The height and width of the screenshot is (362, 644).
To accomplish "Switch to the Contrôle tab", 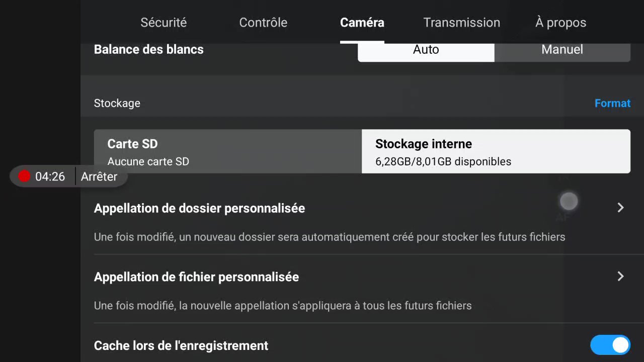I will (x=263, y=23).
